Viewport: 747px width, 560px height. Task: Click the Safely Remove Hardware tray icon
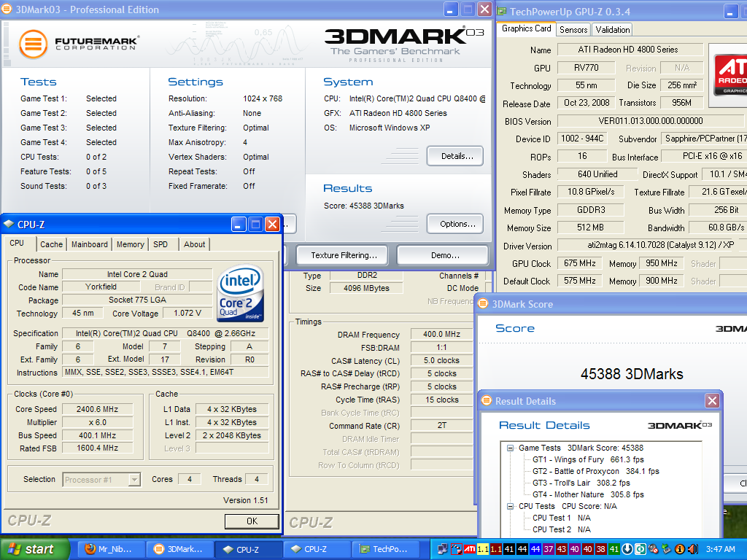667,549
